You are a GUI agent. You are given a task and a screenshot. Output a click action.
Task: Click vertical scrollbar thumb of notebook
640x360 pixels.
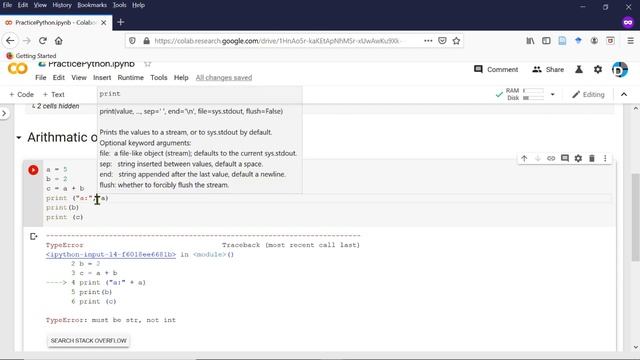coord(635,216)
